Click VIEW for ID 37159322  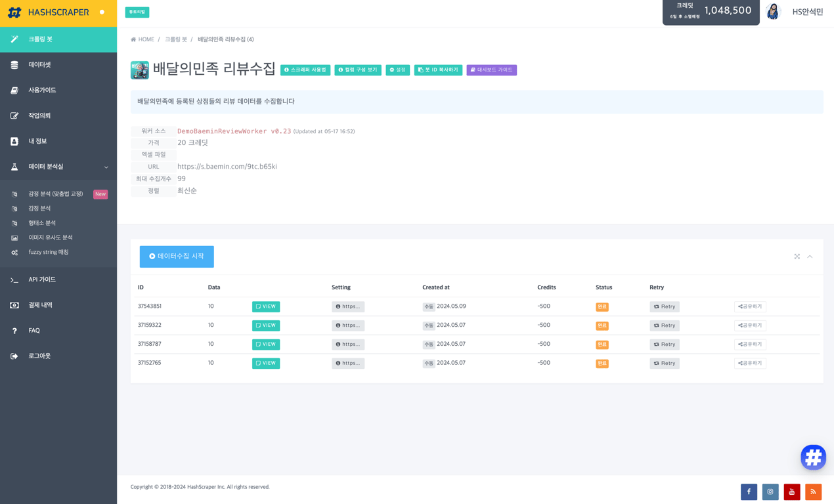pyautogui.click(x=266, y=325)
